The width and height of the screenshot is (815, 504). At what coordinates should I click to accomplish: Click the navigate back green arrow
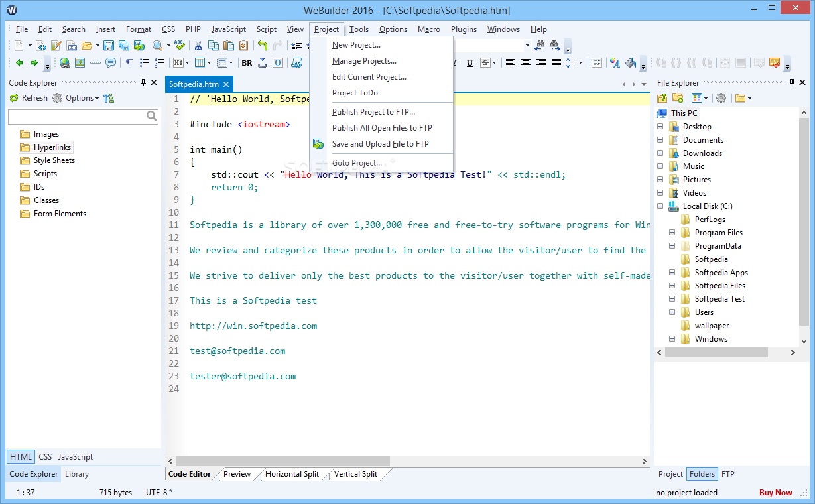tap(19, 63)
